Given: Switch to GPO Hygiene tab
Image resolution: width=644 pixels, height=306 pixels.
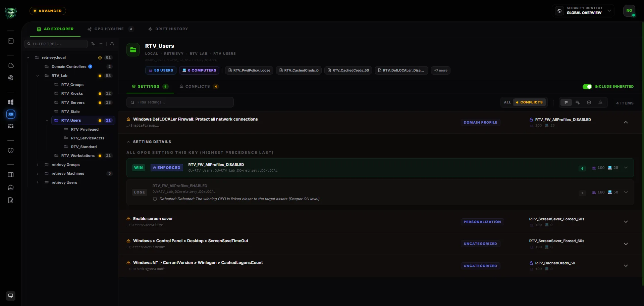Looking at the screenshot, I should pos(110,29).
